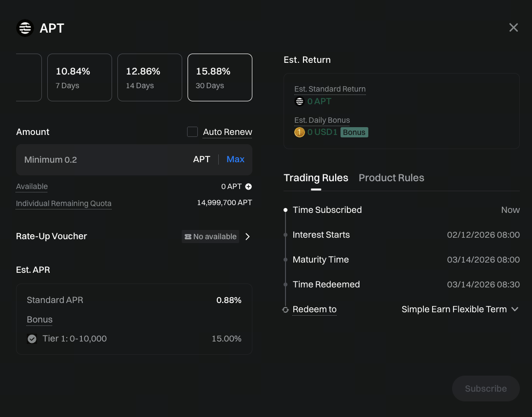
Task: Click the green Bonus badge
Action: pos(354,132)
